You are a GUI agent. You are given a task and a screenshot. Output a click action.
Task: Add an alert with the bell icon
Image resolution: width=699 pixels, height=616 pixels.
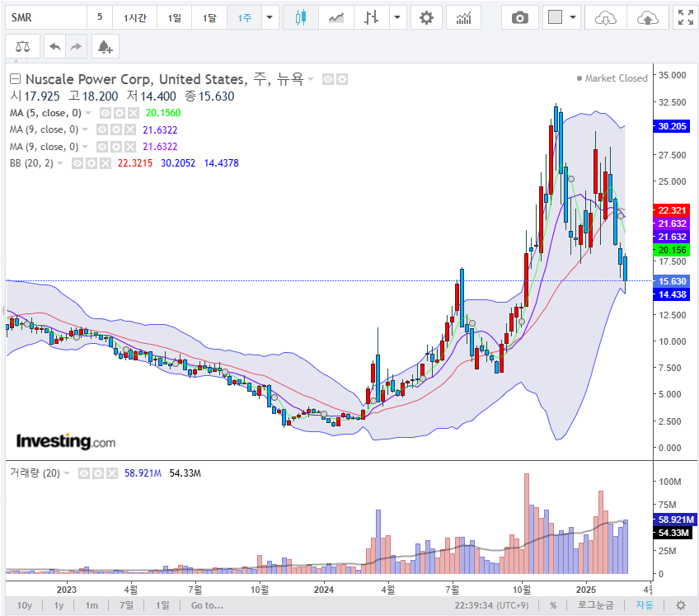(106, 46)
